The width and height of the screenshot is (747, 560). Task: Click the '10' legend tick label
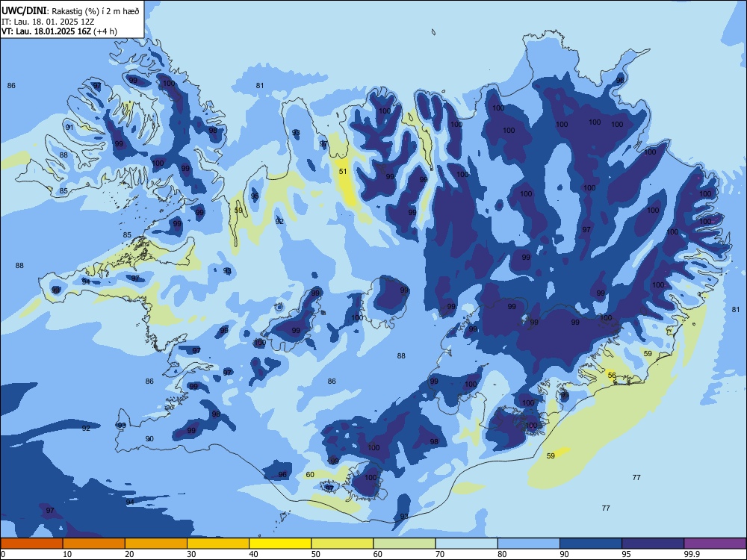pyautogui.click(x=67, y=554)
